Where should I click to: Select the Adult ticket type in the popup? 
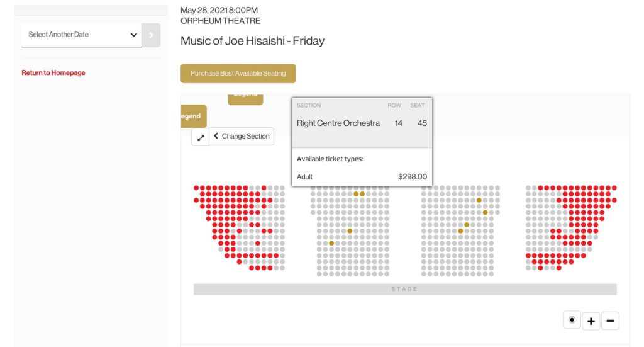pyautogui.click(x=305, y=177)
